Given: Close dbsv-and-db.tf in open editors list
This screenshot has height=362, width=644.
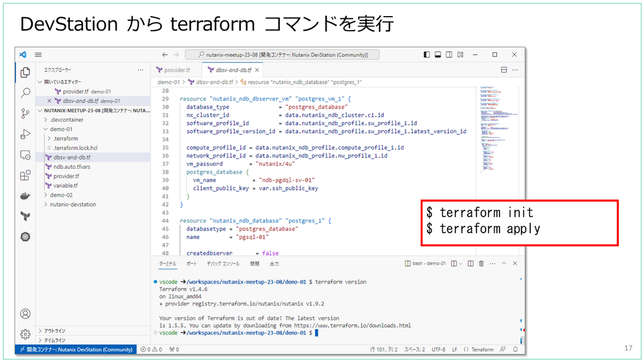Looking at the screenshot, I should click(50, 100).
